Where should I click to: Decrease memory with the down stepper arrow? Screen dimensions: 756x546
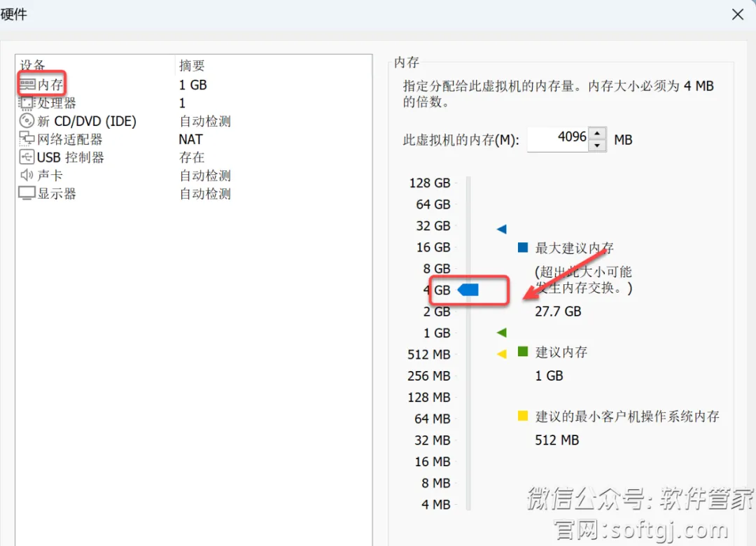coord(597,145)
